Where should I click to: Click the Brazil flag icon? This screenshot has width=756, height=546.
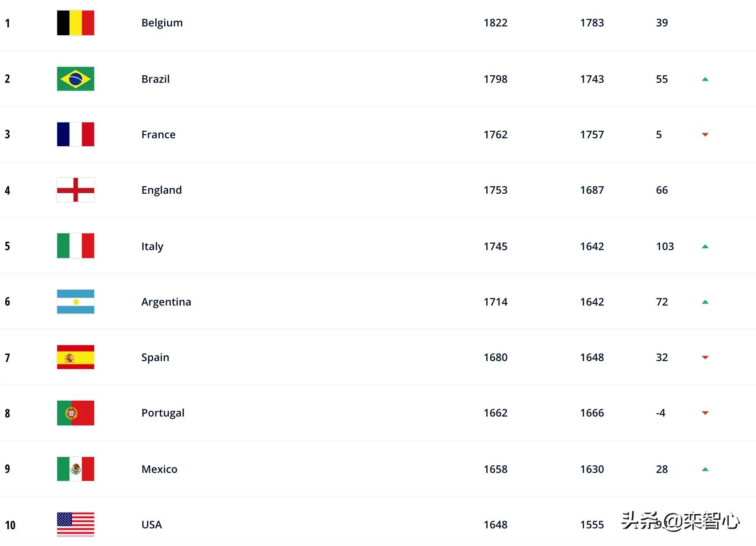pos(75,79)
